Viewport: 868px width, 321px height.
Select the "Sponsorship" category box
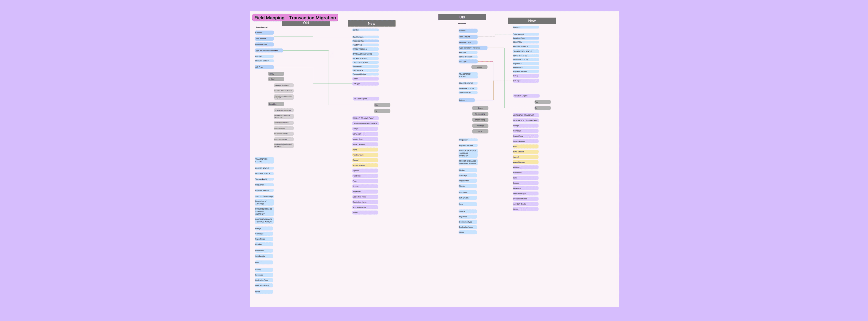(480, 114)
